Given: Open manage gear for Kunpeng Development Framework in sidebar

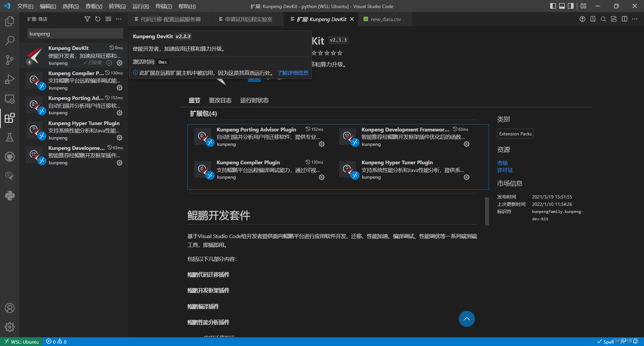Looking at the screenshot, I should click(119, 163).
